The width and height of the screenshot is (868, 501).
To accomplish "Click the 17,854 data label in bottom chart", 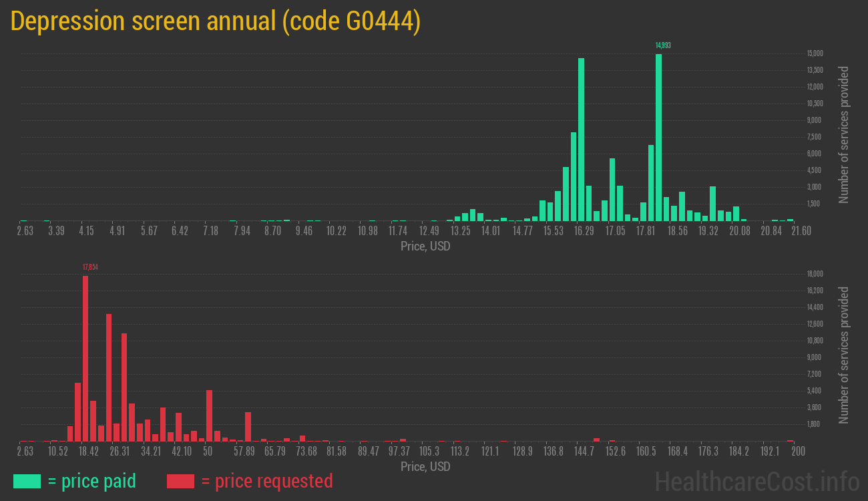I will tap(90, 267).
